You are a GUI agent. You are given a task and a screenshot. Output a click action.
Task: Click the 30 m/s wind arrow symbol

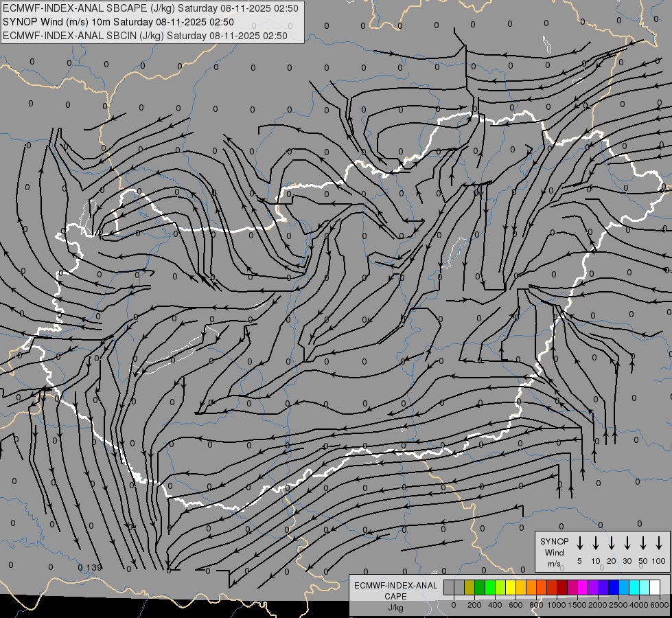(x=627, y=542)
